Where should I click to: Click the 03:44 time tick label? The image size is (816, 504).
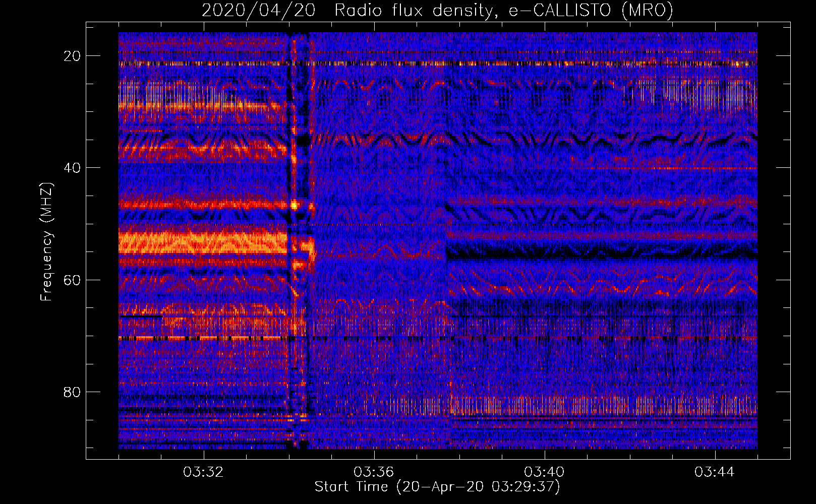[715, 472]
